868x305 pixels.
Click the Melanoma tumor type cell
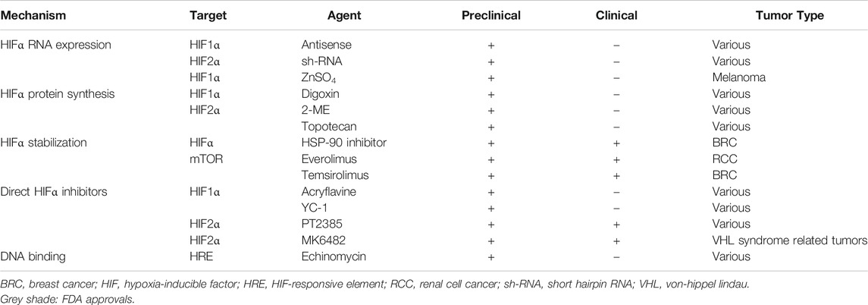click(738, 77)
